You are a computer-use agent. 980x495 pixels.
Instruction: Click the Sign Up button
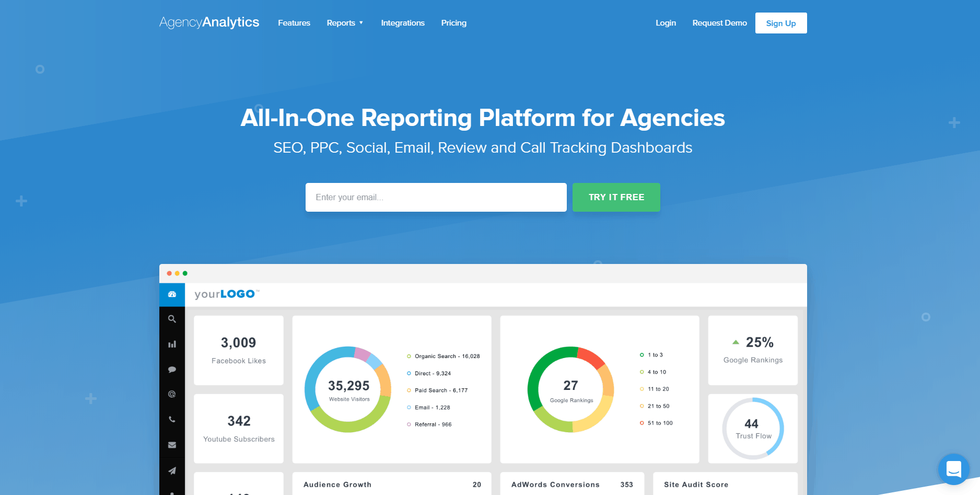[x=781, y=23]
